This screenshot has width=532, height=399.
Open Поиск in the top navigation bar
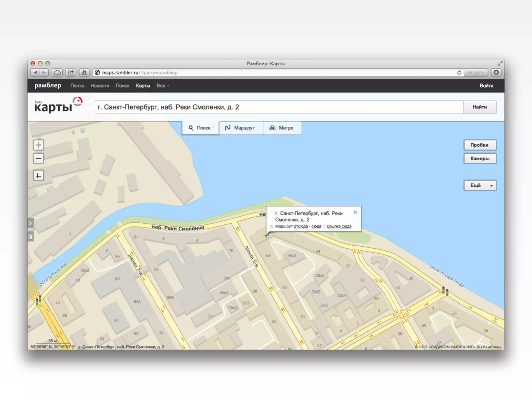(x=123, y=86)
